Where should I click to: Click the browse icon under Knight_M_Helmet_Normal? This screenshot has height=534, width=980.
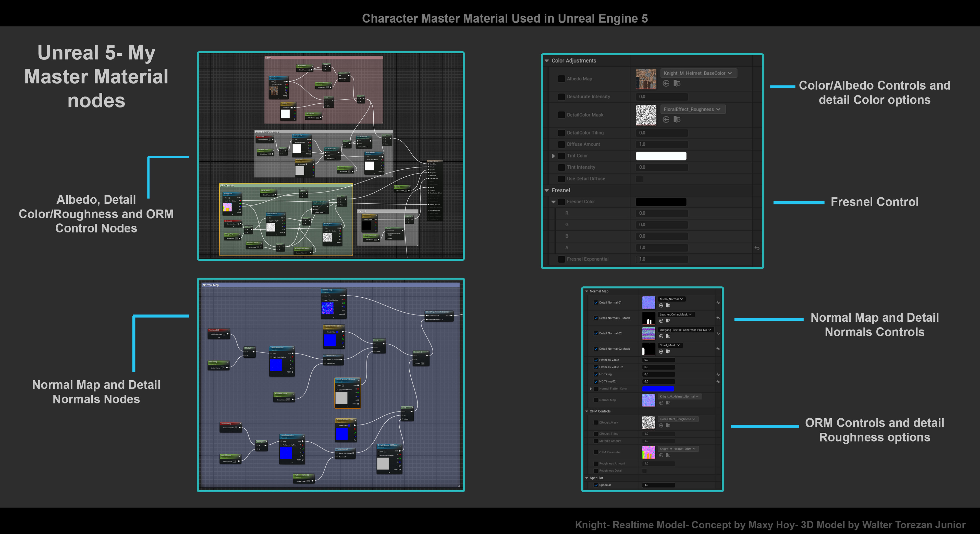click(x=668, y=403)
